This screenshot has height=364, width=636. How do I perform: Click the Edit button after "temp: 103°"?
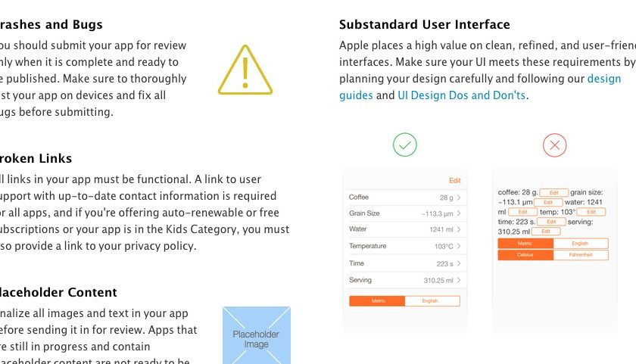pos(591,213)
